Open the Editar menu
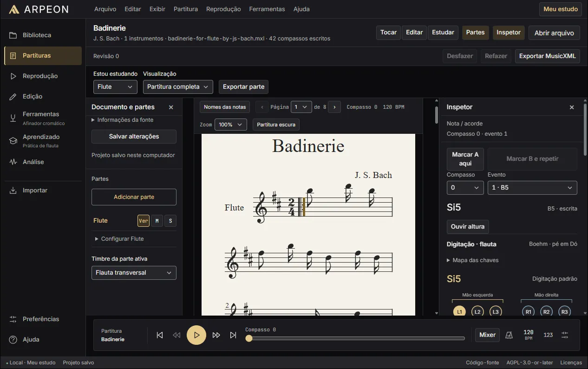The width and height of the screenshot is (588, 369). (133, 9)
